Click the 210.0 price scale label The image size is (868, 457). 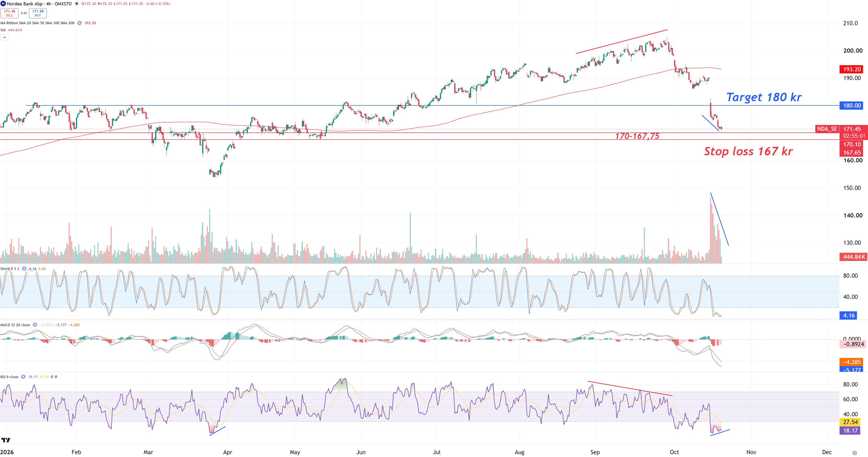[x=850, y=23]
